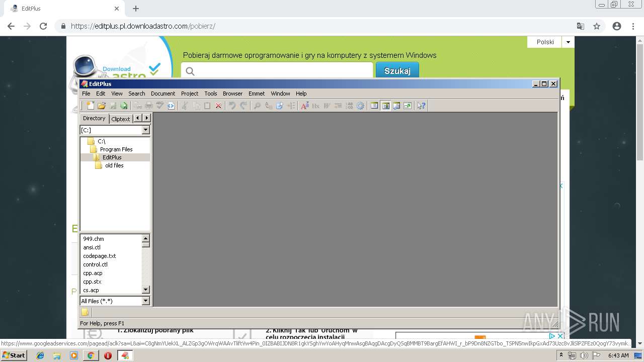Toggle the Column Marker (AB CD) toolbar icon
Image resolution: width=644 pixels, height=362 pixels.
349,106
